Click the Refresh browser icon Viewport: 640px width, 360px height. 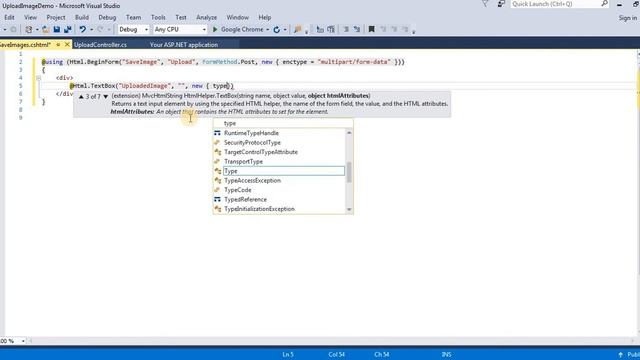[276, 29]
